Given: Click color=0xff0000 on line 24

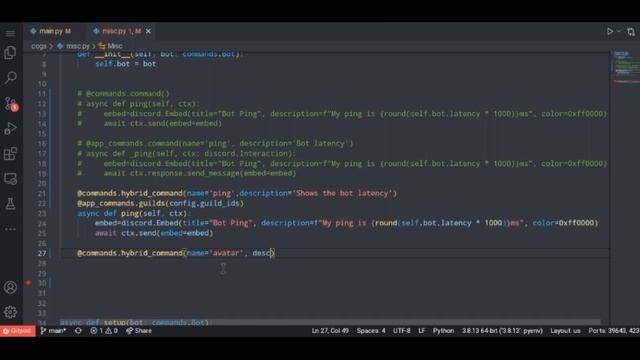Looking at the screenshot, I should [x=563, y=223].
